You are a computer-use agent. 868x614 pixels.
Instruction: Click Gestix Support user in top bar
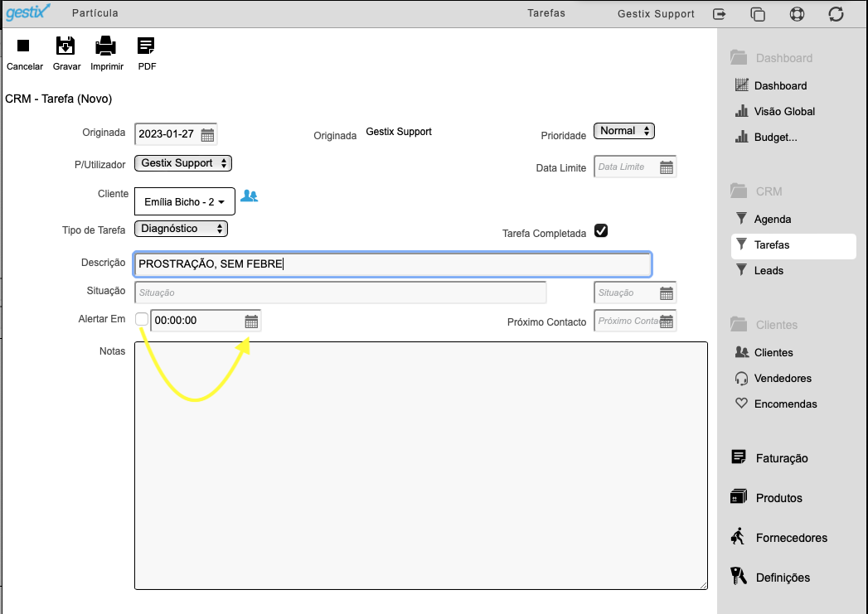[x=656, y=14]
